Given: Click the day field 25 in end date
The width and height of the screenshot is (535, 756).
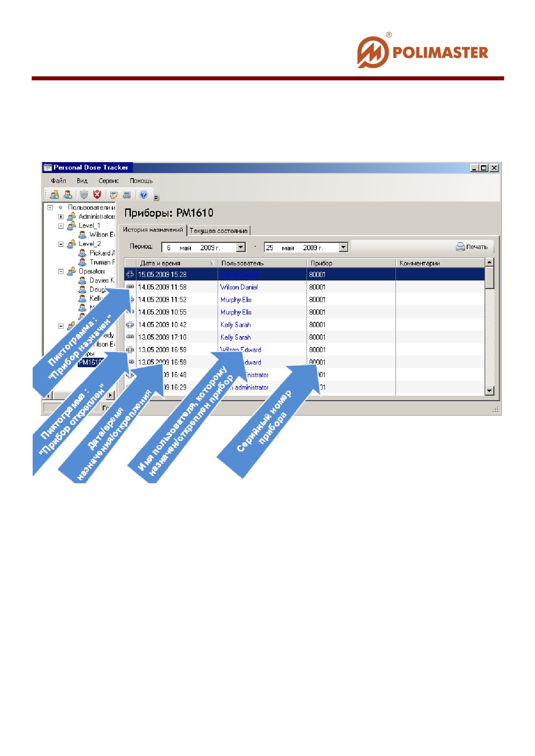Looking at the screenshot, I should [x=270, y=248].
